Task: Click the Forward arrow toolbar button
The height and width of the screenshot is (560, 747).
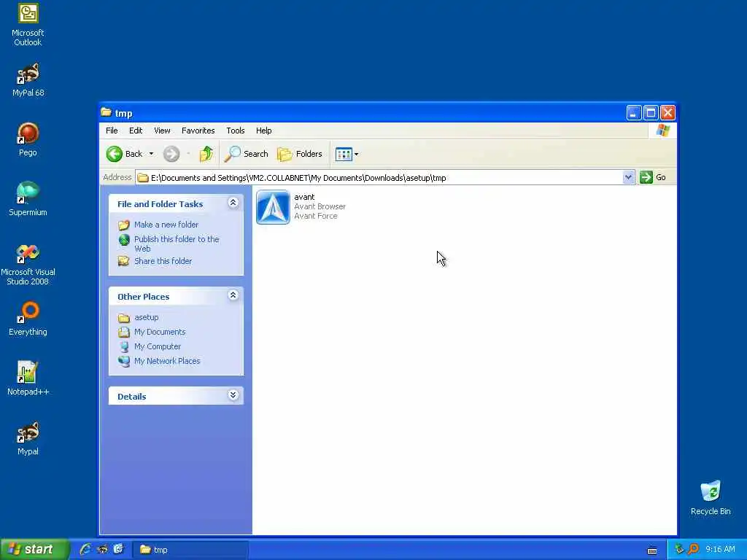Action: pos(171,154)
